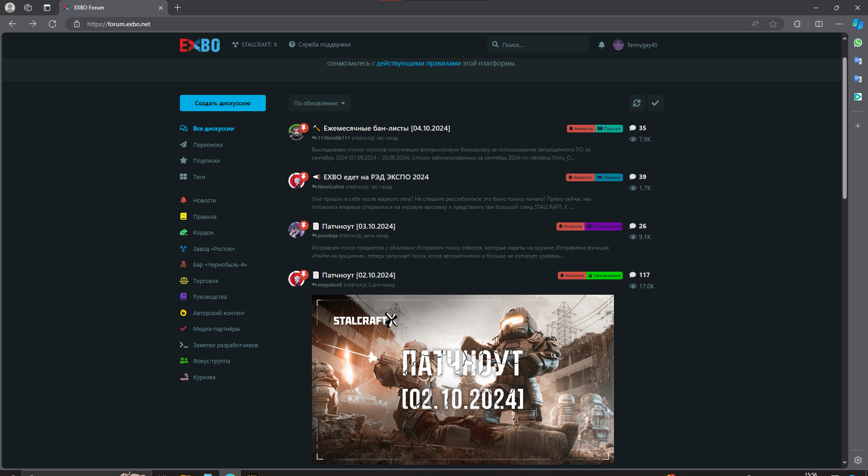Add a site with sidebar plus icon
Screen dimensions: 868x476
pos(858,126)
